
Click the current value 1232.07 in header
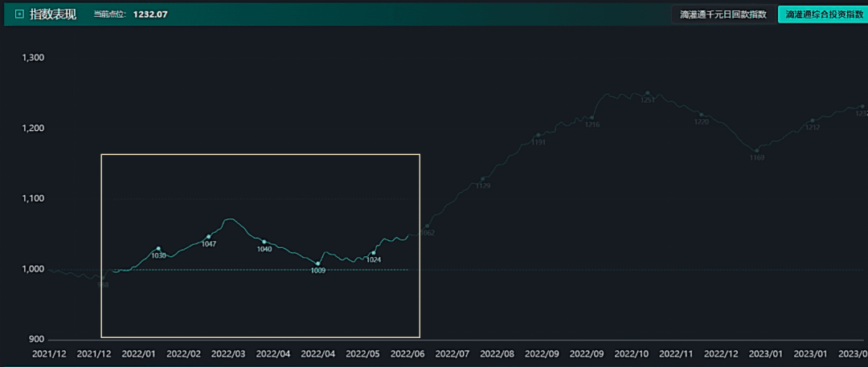pyautogui.click(x=150, y=14)
